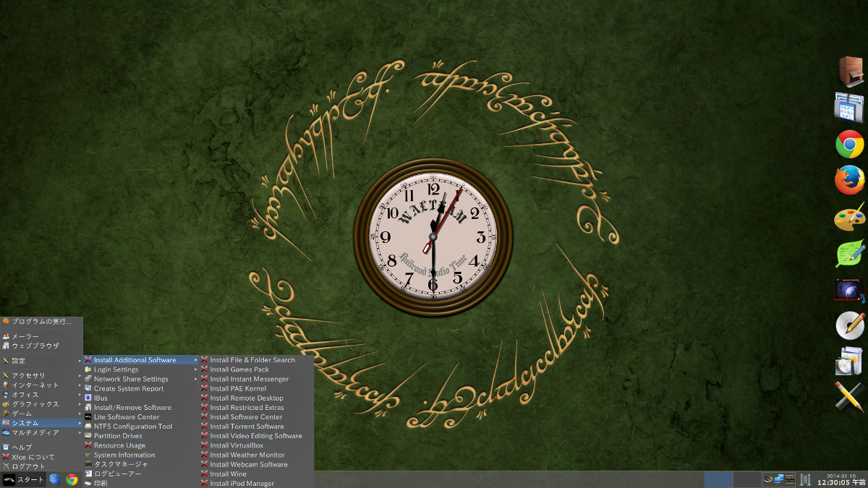Click the taskbar clock showing 12:30:05
The image size is (868, 488).
click(841, 479)
